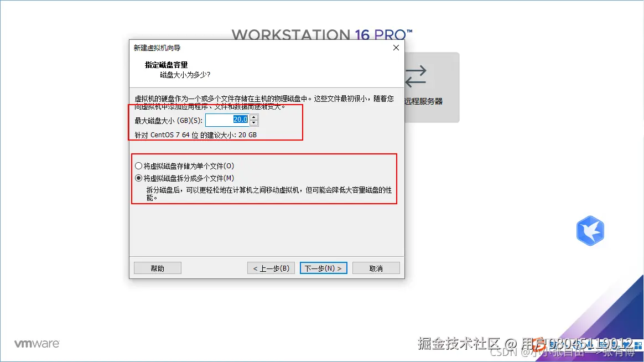Click the 远程服务器 tile label
The width and height of the screenshot is (644, 362).
pos(423,101)
